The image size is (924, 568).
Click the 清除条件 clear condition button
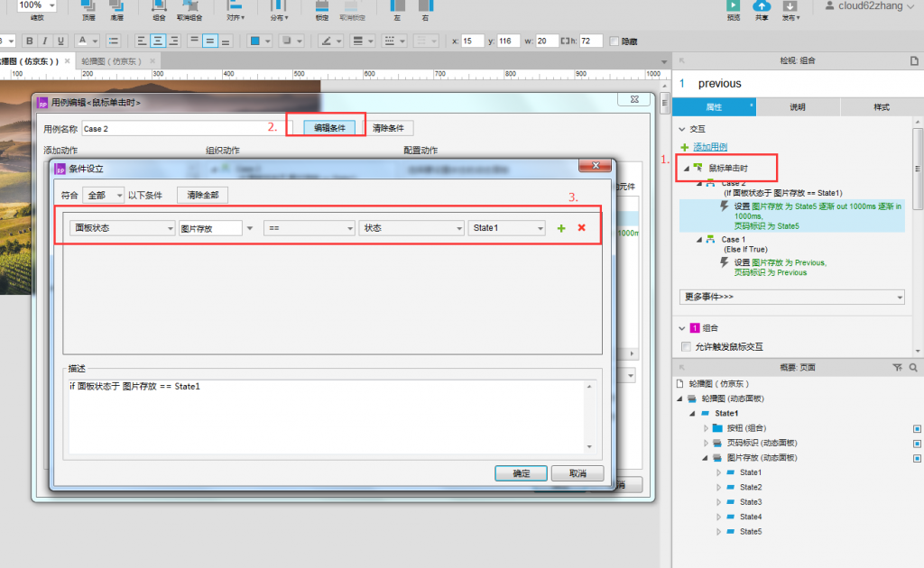point(388,128)
